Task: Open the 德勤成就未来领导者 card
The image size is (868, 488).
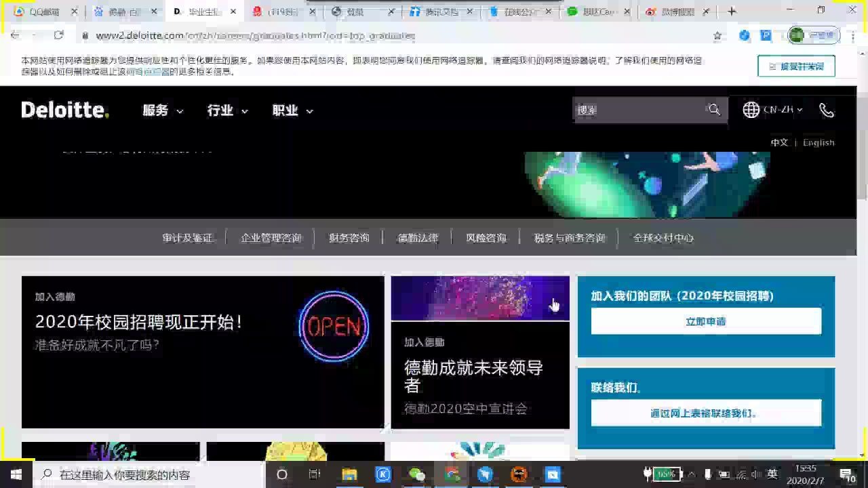Action: point(480,352)
